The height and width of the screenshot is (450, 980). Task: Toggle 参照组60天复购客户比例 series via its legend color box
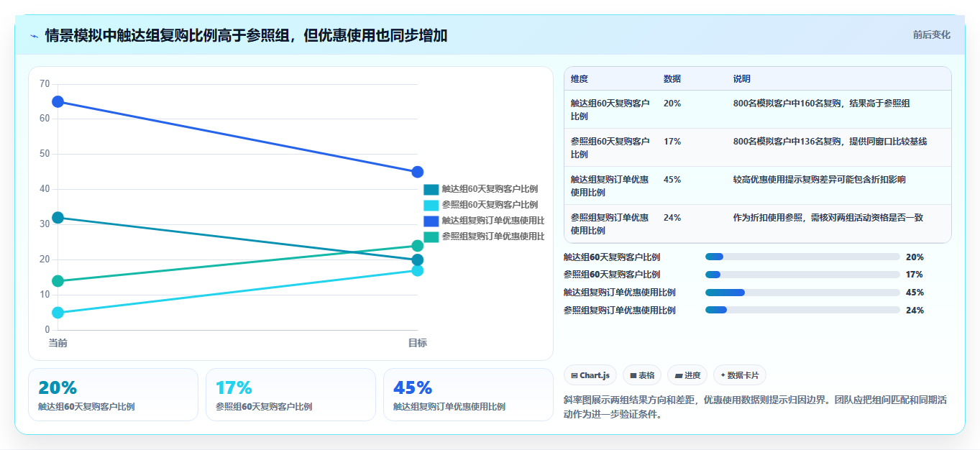(x=431, y=205)
